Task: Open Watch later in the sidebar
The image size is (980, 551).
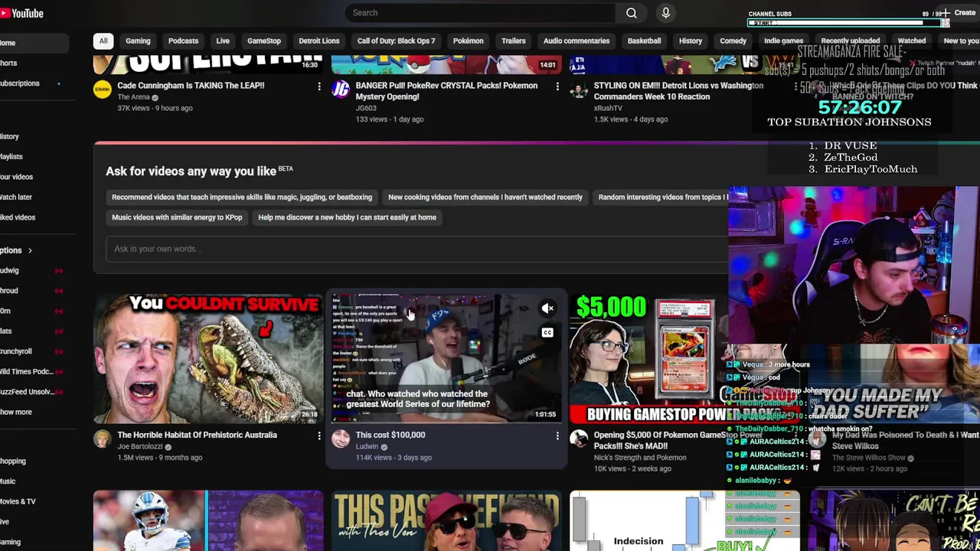Action: click(x=16, y=197)
